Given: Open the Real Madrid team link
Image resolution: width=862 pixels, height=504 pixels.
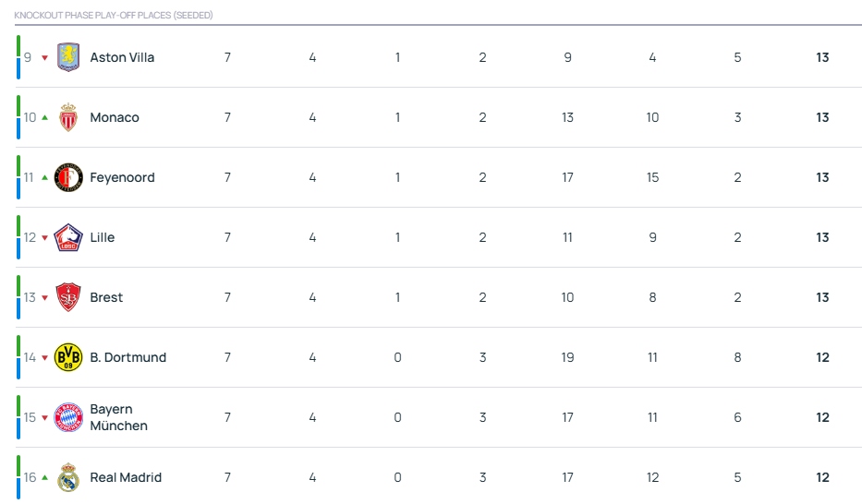Looking at the screenshot, I should click(x=126, y=477).
